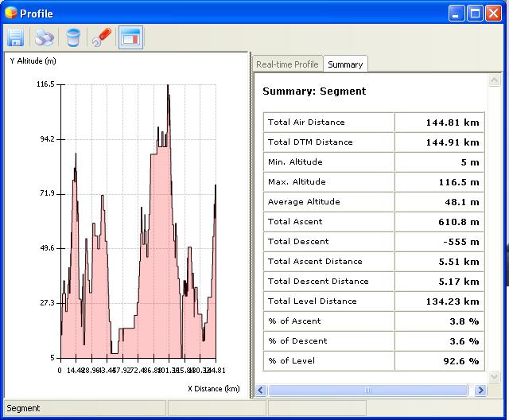
Task: Click the X Distance (km) axis label
Action: [x=214, y=388]
